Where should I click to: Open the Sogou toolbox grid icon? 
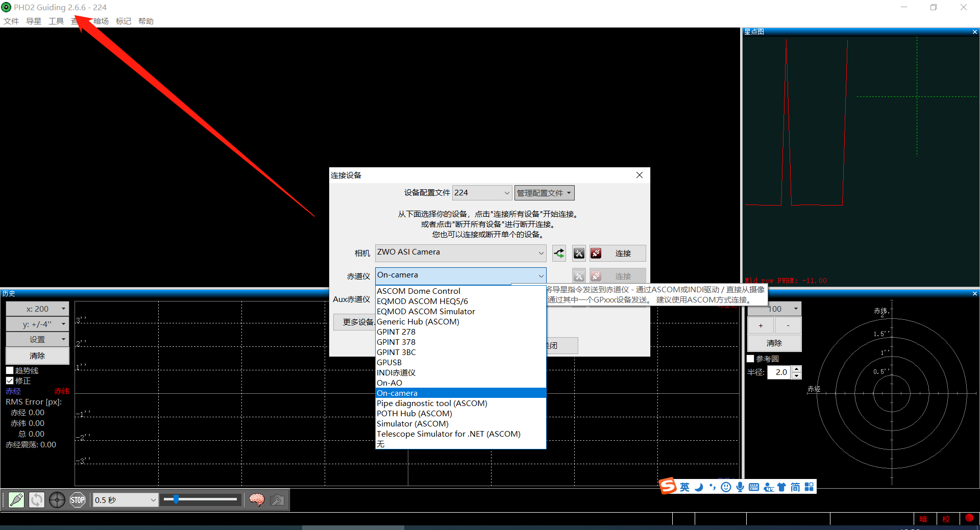pyautogui.click(x=809, y=487)
